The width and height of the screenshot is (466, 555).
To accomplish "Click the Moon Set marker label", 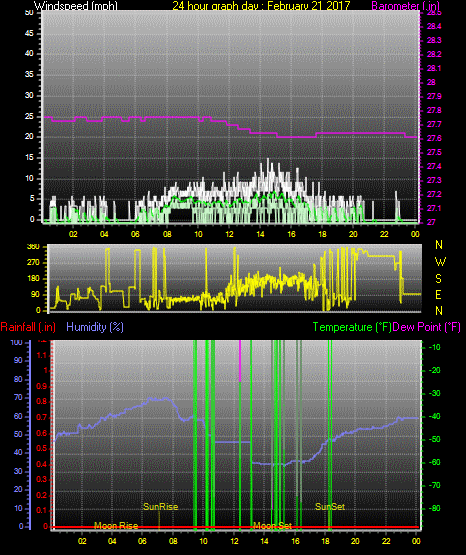I will pyautogui.click(x=272, y=526).
